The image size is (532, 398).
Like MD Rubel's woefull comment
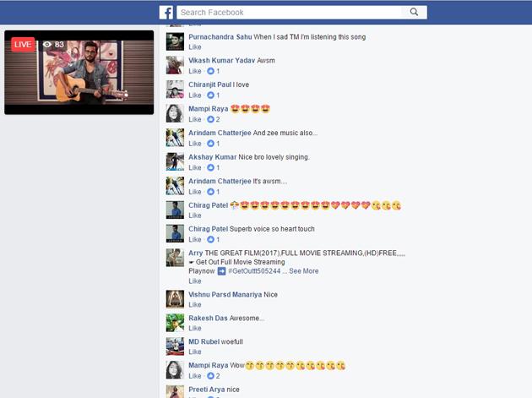195,352
